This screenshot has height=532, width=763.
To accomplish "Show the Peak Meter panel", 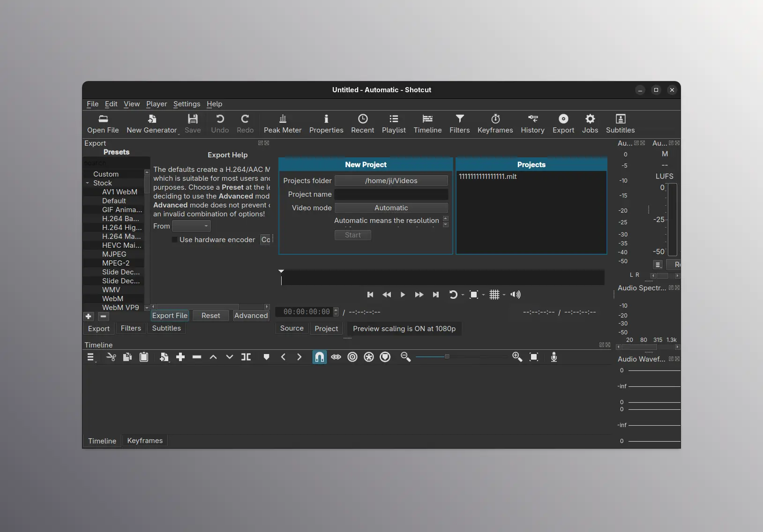I will pyautogui.click(x=283, y=124).
